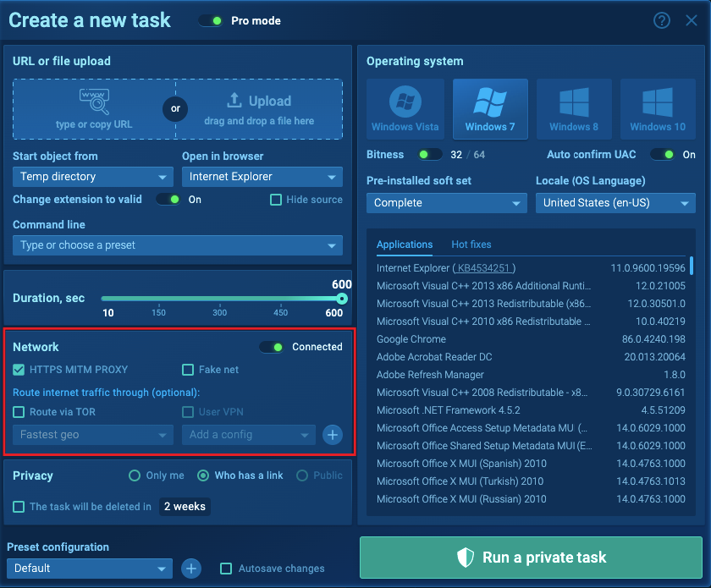Check the Hide source checkbox
The height and width of the screenshot is (588, 711).
pos(276,200)
